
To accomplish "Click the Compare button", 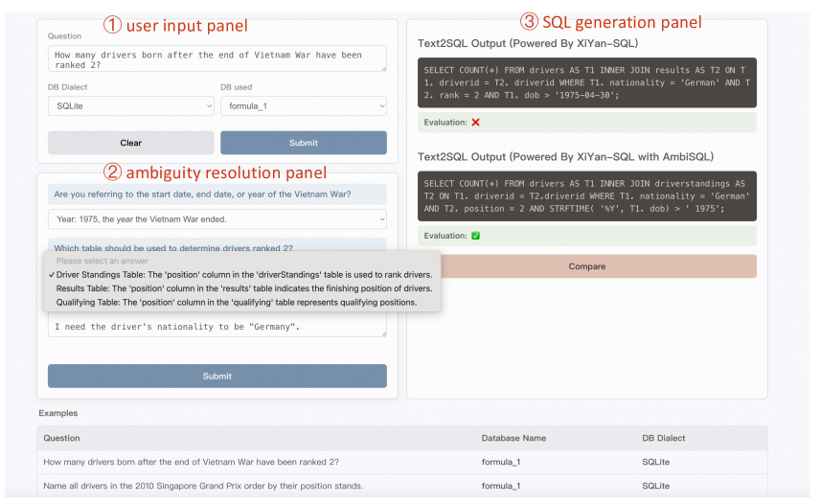I will tap(586, 266).
